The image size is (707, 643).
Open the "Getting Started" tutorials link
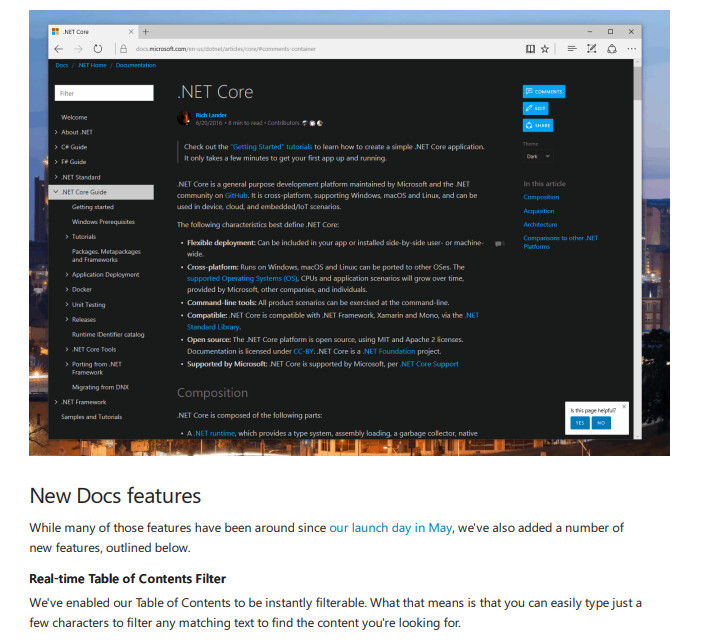(271, 147)
